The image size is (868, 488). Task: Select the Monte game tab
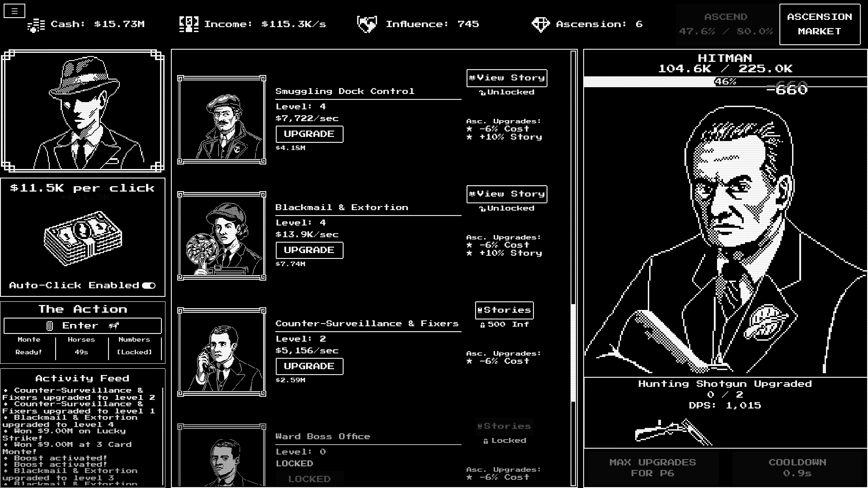[29, 346]
